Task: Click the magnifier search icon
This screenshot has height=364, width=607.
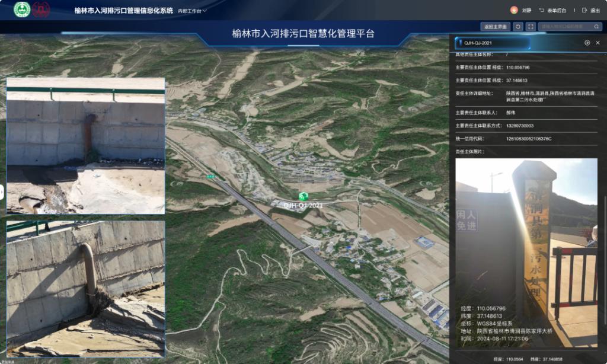Action: click(596, 27)
